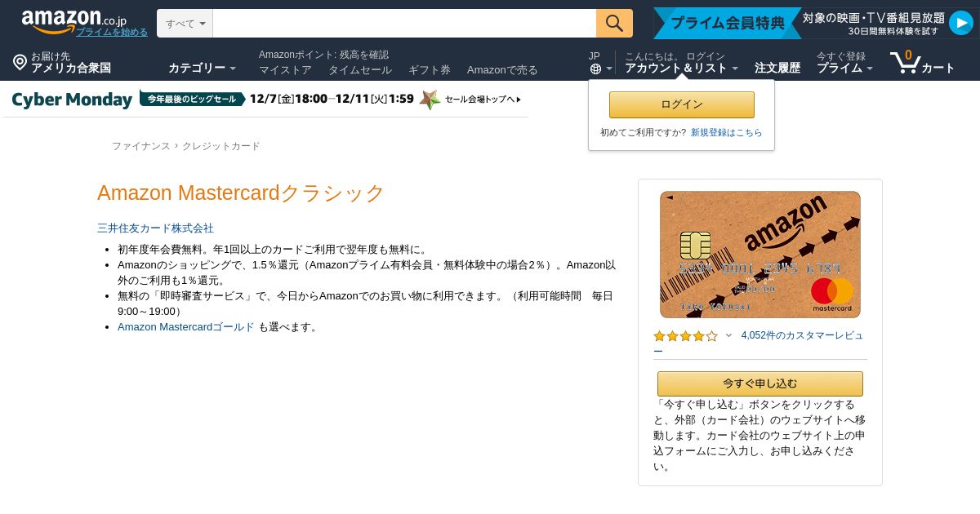Click the Amazon Mastercard card image
980x514 pixels.
coord(759,255)
